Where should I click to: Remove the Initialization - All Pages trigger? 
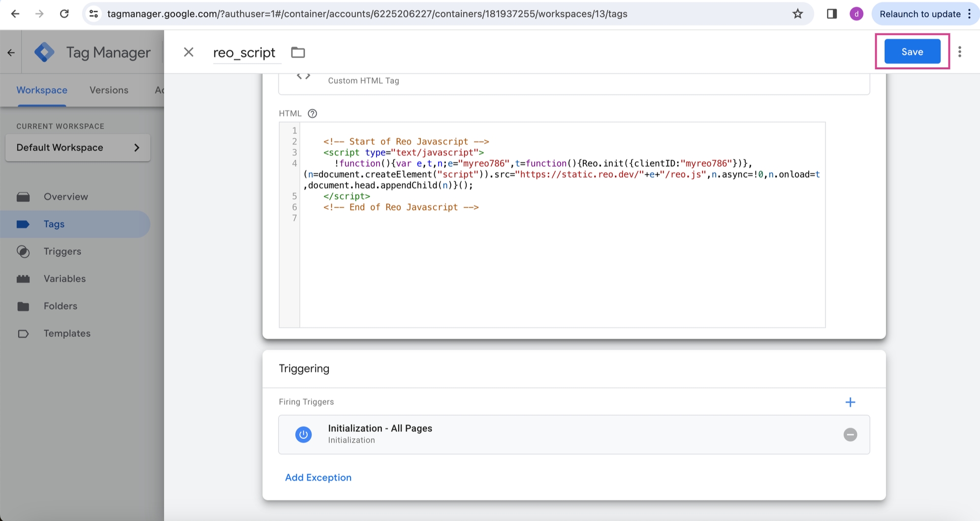pyautogui.click(x=850, y=434)
